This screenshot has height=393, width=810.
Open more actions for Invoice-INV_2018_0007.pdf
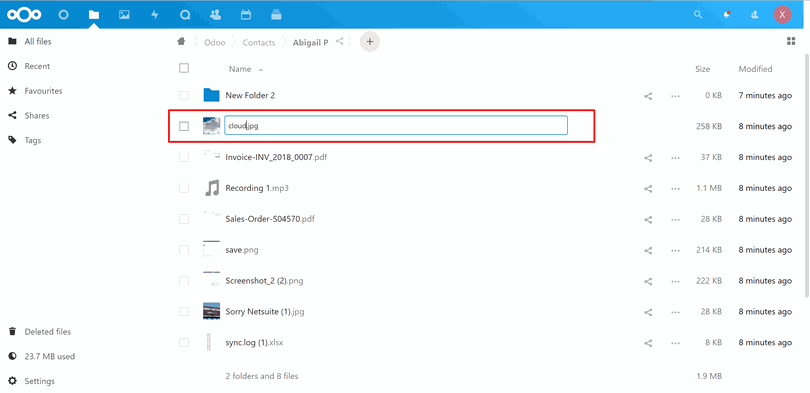675,158
